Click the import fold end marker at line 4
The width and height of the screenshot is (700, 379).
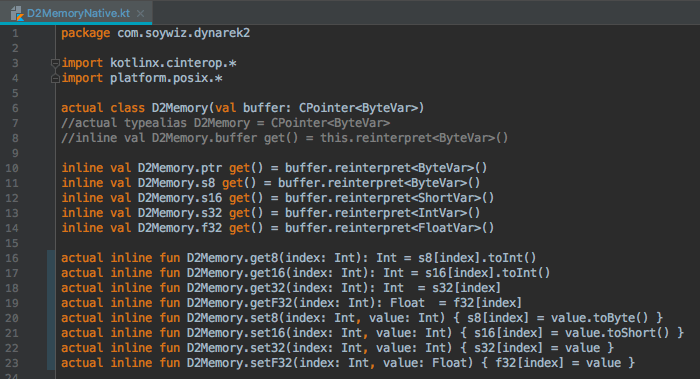(55, 78)
